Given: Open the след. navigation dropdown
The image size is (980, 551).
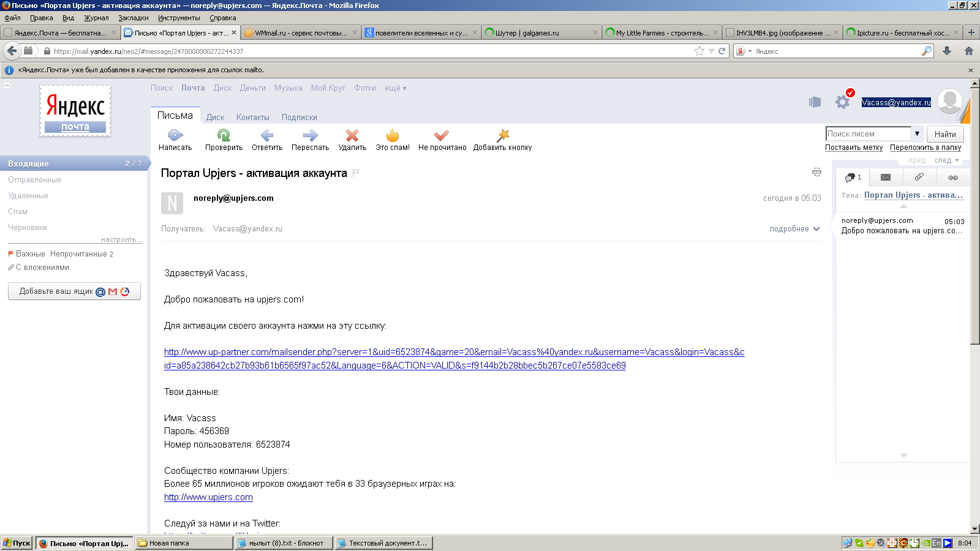Looking at the screenshot, I should coord(946,160).
